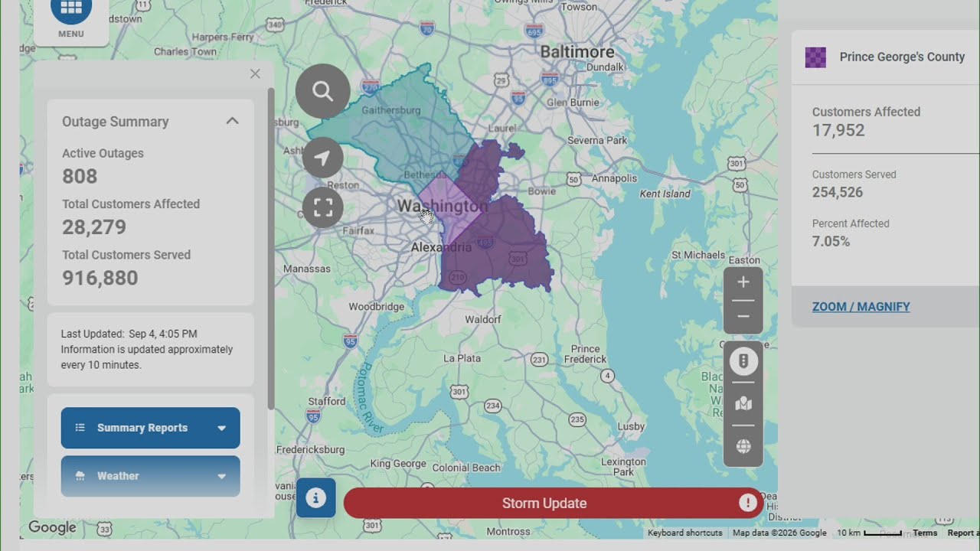The width and height of the screenshot is (980, 551).
Task: Click the Active Outages value 808
Action: point(80,177)
